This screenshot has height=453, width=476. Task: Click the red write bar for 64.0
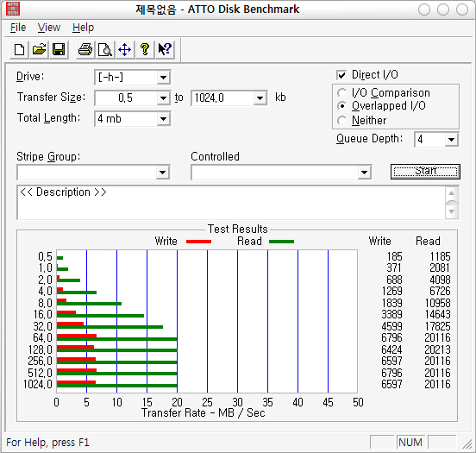pos(77,336)
